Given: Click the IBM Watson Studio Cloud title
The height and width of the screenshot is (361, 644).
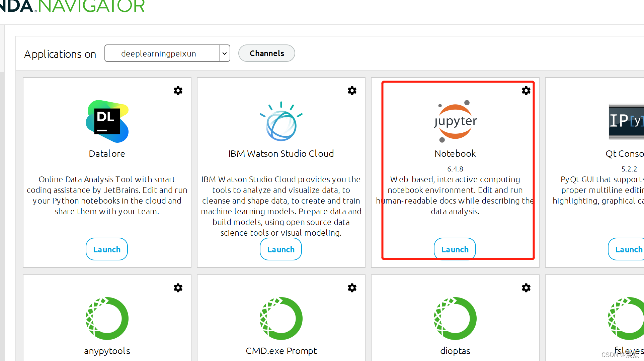Looking at the screenshot, I should [281, 154].
